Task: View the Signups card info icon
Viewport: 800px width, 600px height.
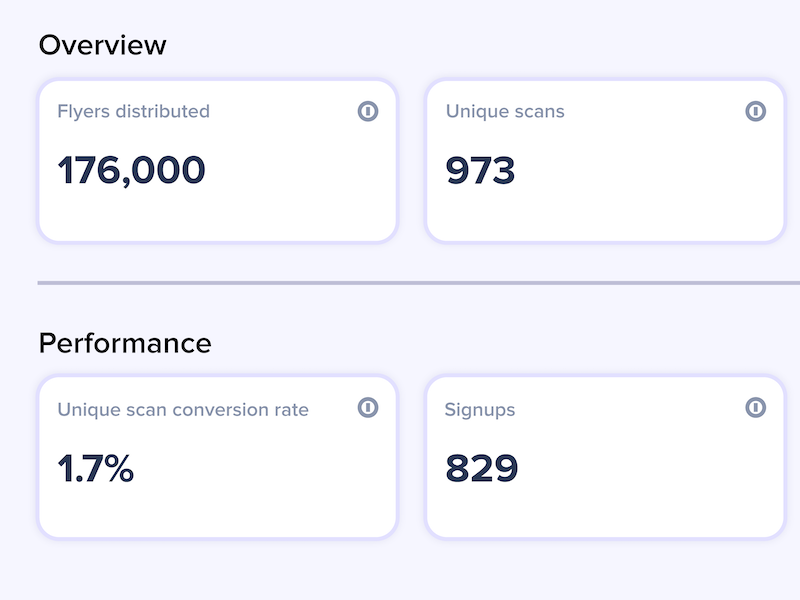Action: [x=755, y=408]
